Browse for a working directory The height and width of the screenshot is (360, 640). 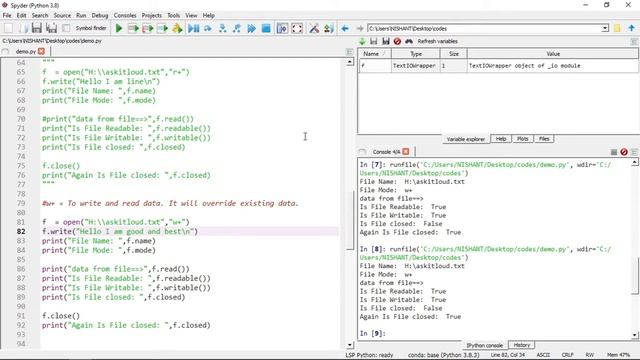point(617,28)
